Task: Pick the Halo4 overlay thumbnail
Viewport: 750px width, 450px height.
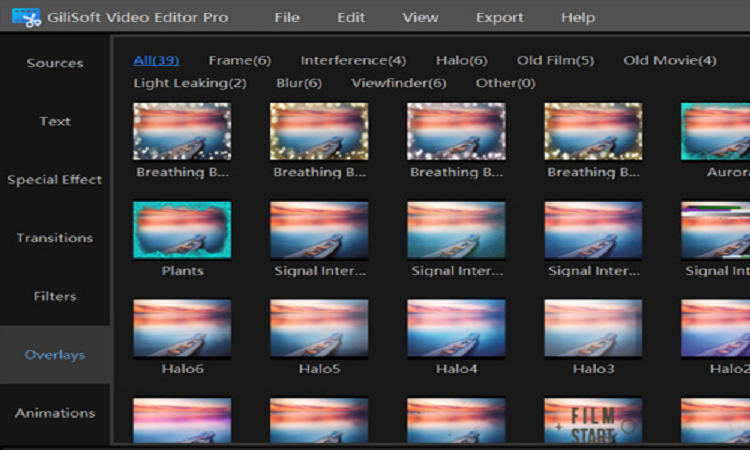Action: [456, 328]
